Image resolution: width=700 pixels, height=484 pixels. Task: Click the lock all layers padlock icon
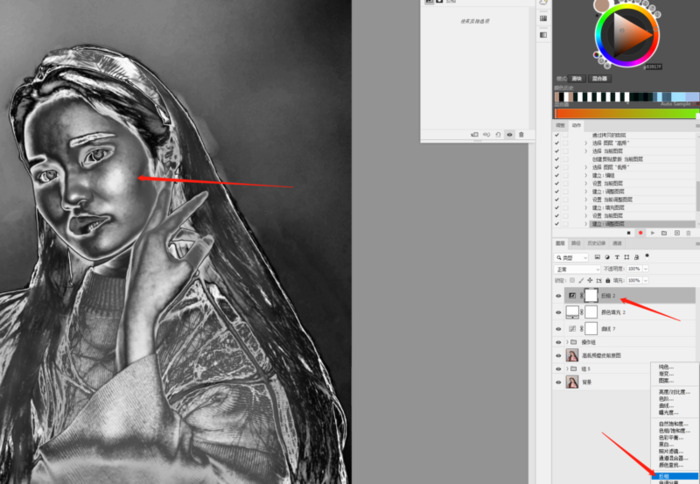[x=607, y=280]
